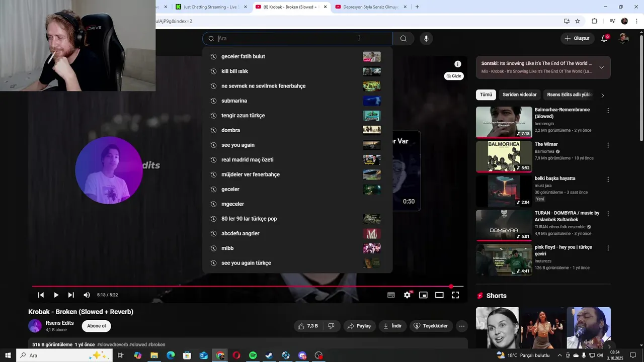This screenshot has width=644, height=362.
Task: Choose the 'submarina' search suggestion
Action: tap(297, 101)
